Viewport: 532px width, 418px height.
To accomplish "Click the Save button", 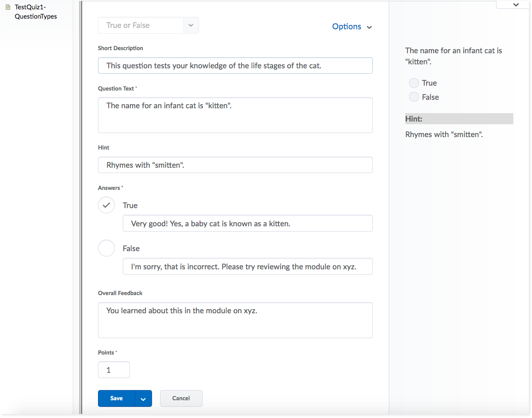I will (117, 398).
